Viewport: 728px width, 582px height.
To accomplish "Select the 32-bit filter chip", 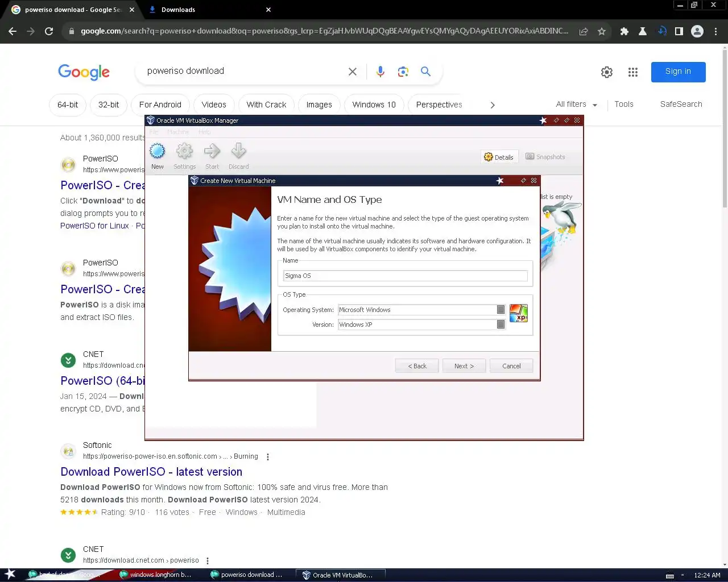I will [109, 105].
